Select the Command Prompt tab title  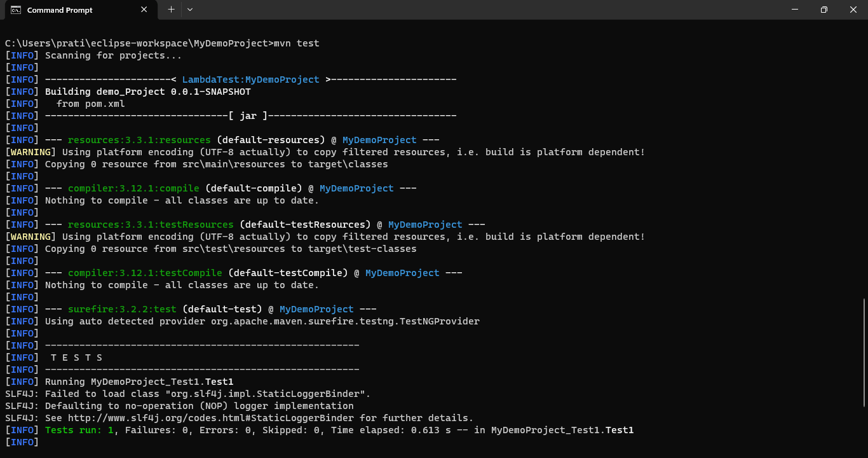pyautogui.click(x=60, y=10)
